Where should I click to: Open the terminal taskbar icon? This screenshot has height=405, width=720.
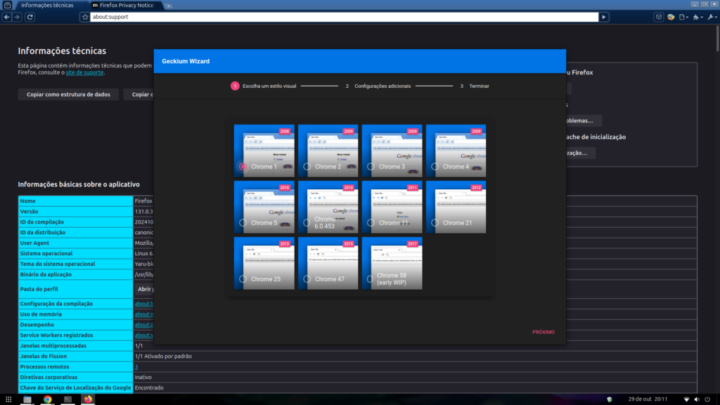click(x=68, y=399)
